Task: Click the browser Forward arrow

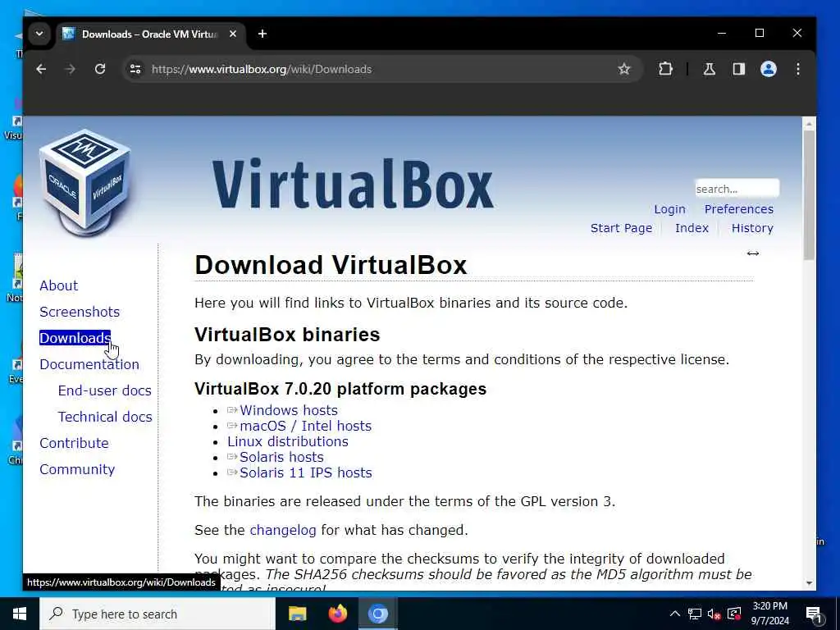Action: [x=70, y=69]
